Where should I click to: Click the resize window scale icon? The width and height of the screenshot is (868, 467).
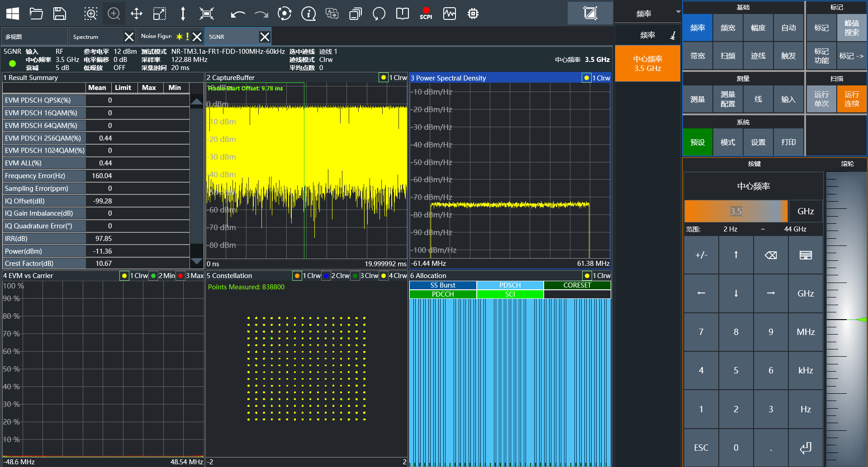tap(160, 14)
